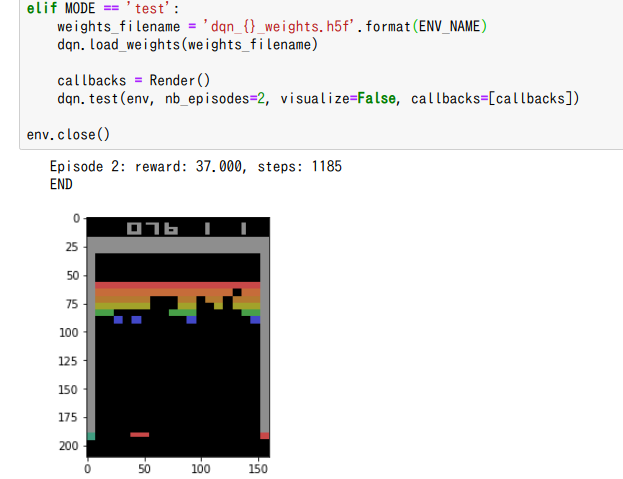Click the y-axis tick label 25

(72, 247)
